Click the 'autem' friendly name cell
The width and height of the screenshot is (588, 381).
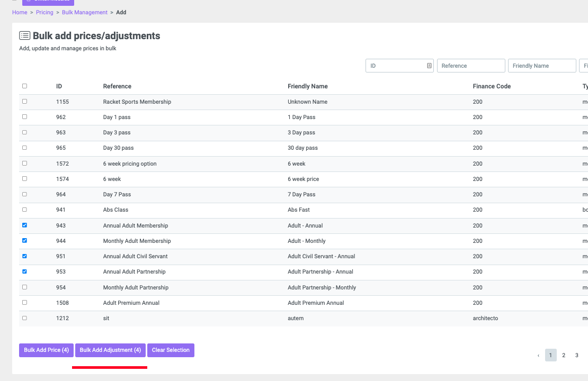[296, 318]
